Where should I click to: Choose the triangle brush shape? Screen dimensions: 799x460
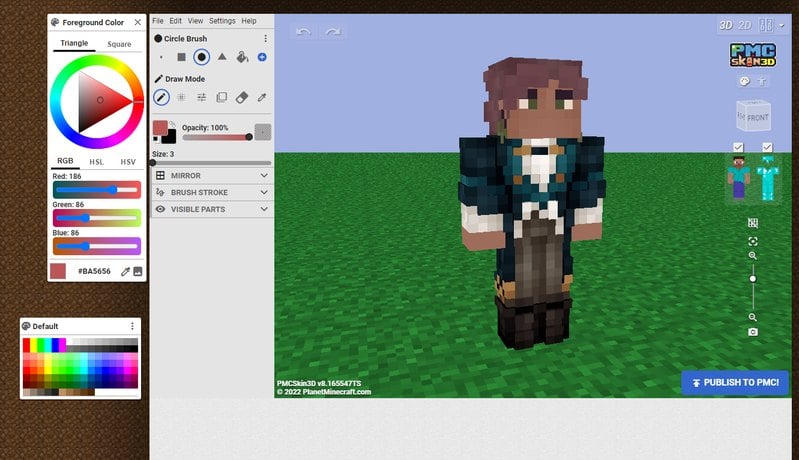pyautogui.click(x=222, y=58)
